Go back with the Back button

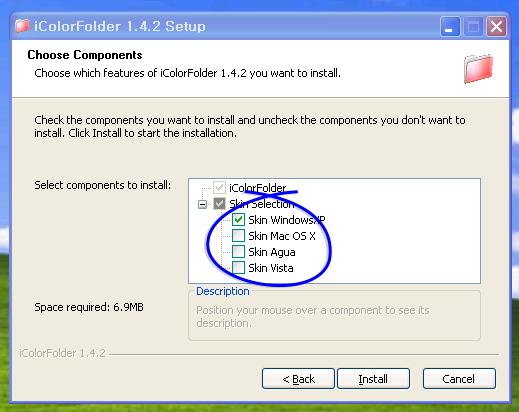(x=298, y=379)
